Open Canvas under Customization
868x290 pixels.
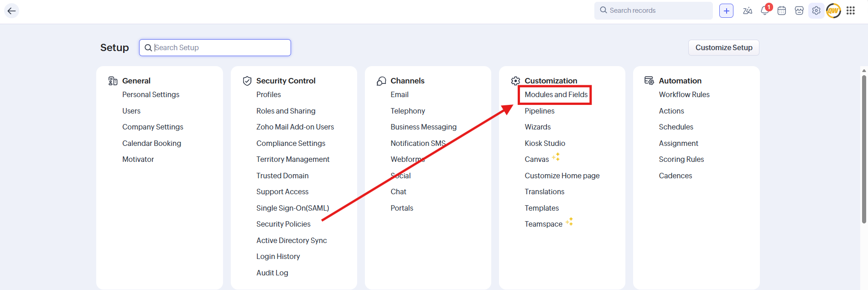pos(537,159)
